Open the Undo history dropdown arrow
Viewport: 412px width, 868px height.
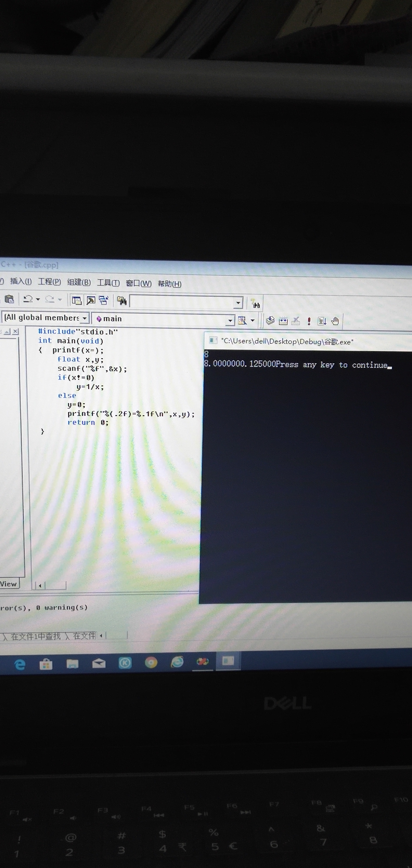(38, 299)
